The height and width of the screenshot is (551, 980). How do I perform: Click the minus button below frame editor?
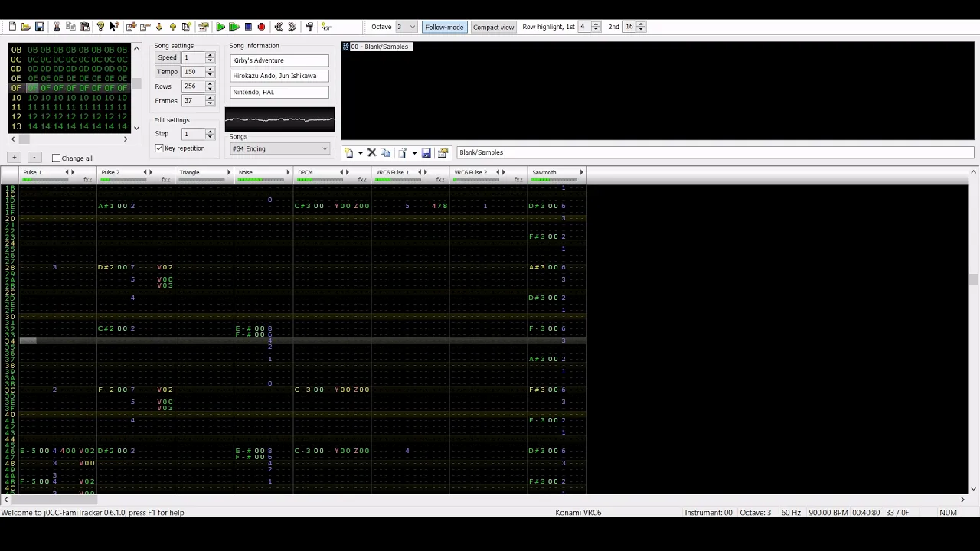(34, 158)
